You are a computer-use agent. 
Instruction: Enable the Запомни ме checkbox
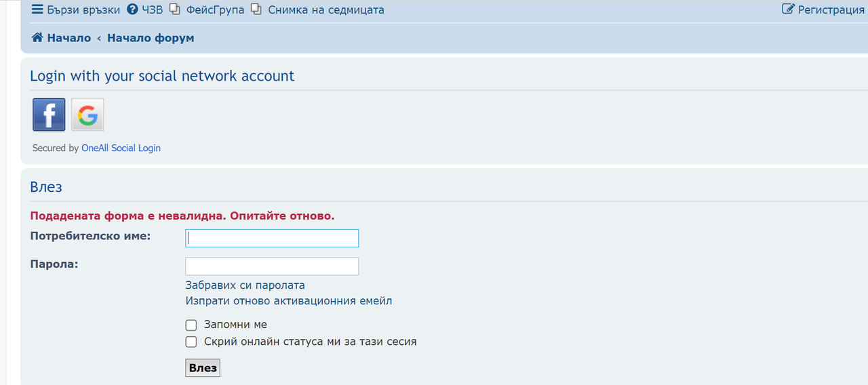pos(191,325)
